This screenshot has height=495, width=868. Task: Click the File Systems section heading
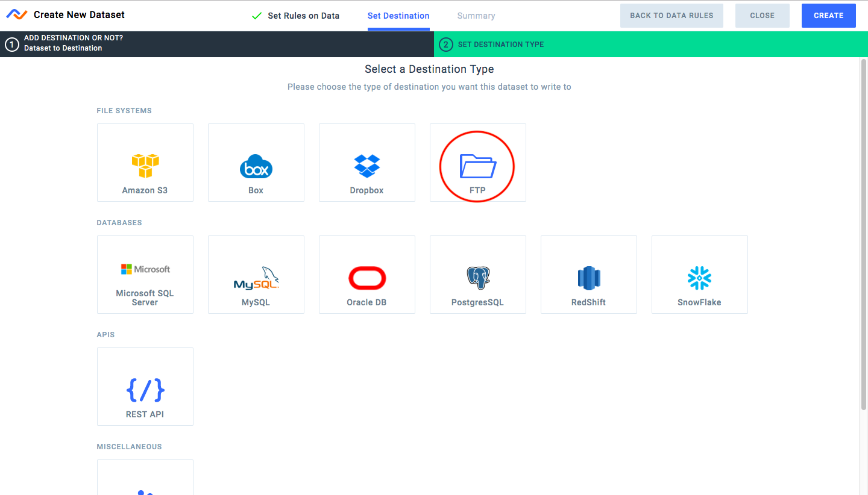pos(124,111)
